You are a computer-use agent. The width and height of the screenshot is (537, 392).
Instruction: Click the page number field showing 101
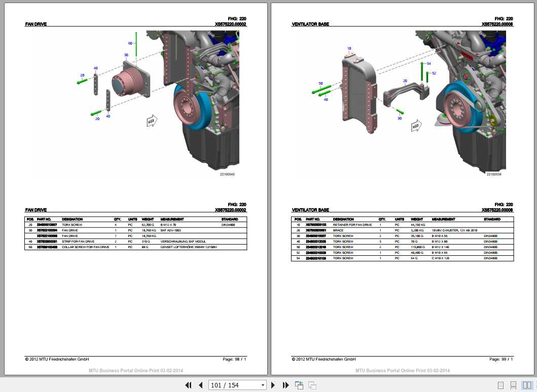pos(226,385)
